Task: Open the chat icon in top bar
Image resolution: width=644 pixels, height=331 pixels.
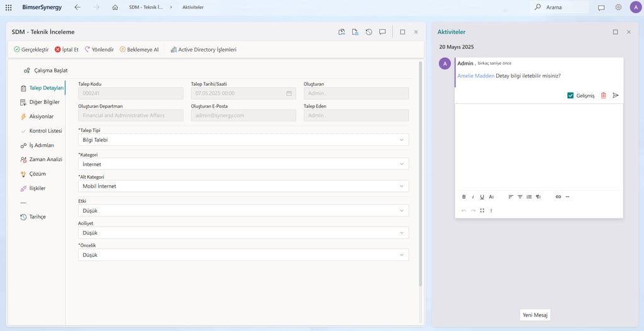Action: pos(601,8)
